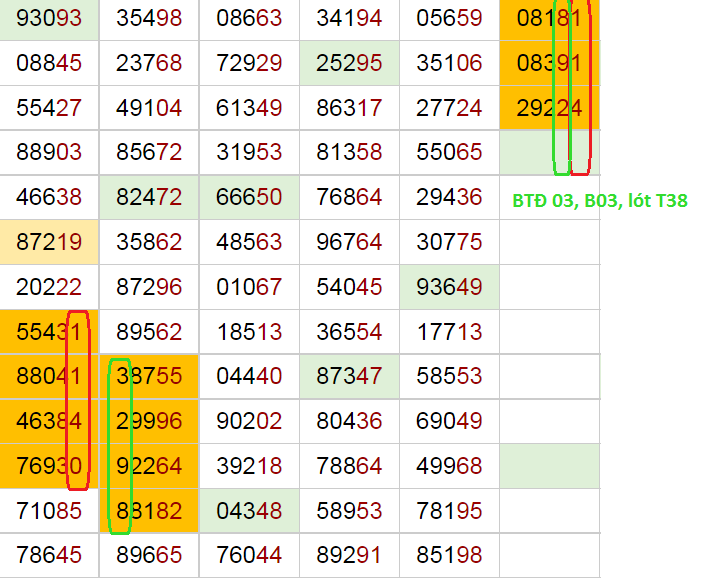711x578 pixels.
Task: Click the cell showing 66650
Action: coord(249,198)
